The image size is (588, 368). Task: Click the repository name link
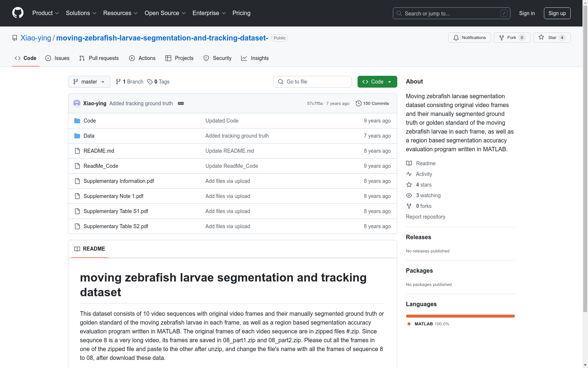pyautogui.click(x=162, y=38)
